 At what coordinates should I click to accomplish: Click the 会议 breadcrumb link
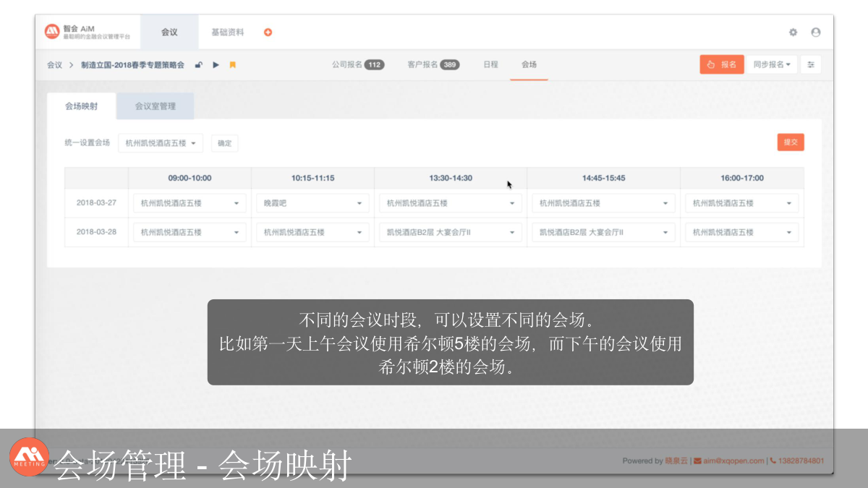click(54, 65)
